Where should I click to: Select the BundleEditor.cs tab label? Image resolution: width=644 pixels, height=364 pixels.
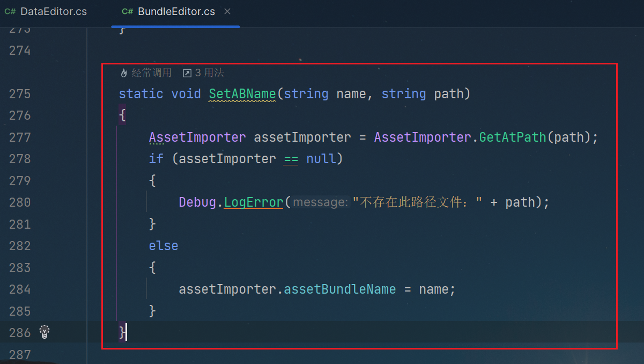[176, 12]
